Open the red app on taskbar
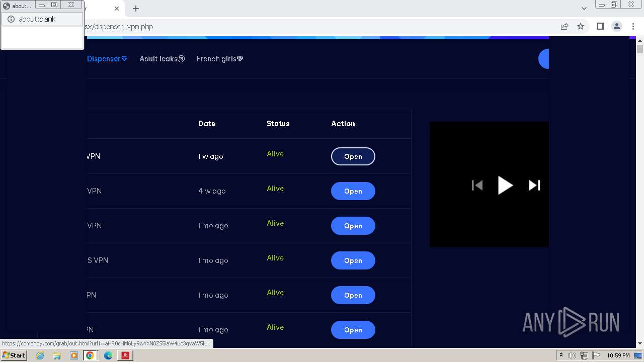Viewport: 644px width, 362px height. pos(125,355)
